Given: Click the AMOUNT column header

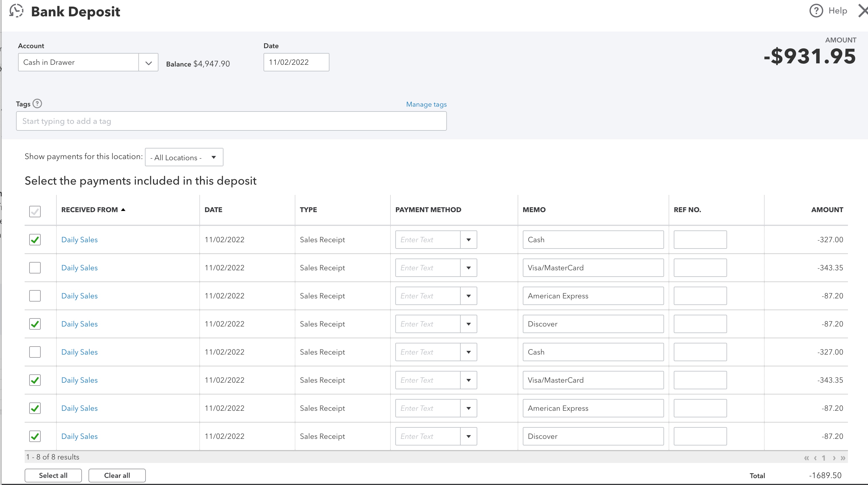Looking at the screenshot, I should (x=827, y=210).
